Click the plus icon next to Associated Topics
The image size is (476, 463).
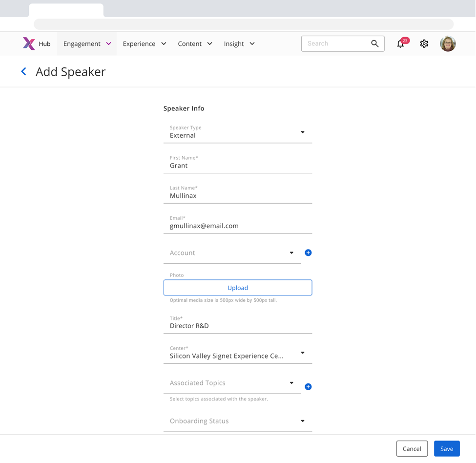pos(308,387)
